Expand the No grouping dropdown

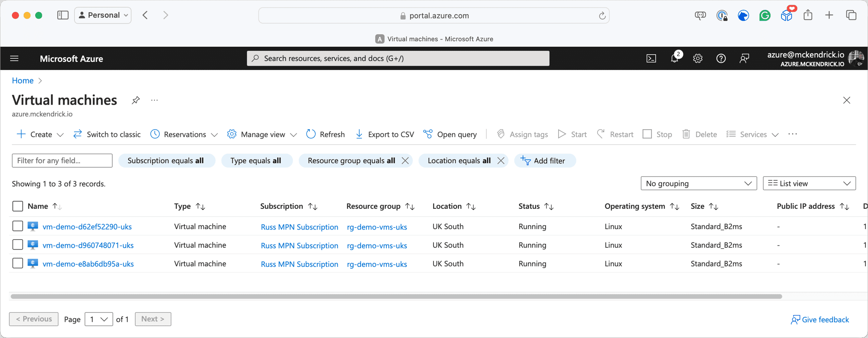(698, 183)
